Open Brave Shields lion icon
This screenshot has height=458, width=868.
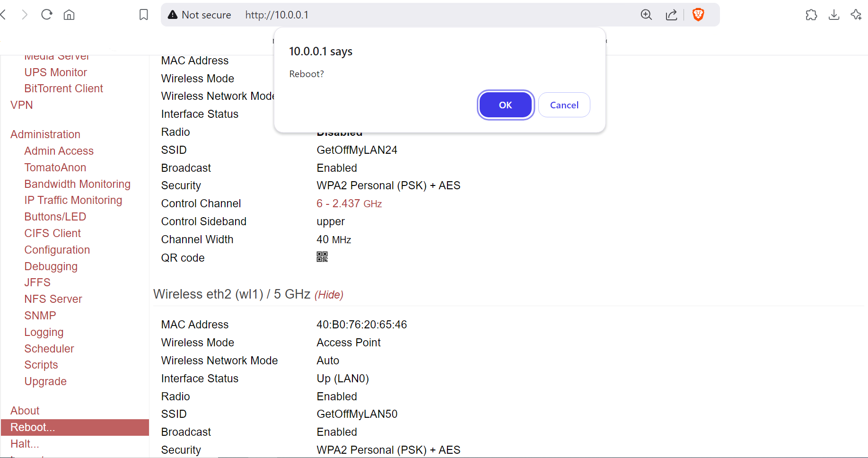(698, 15)
